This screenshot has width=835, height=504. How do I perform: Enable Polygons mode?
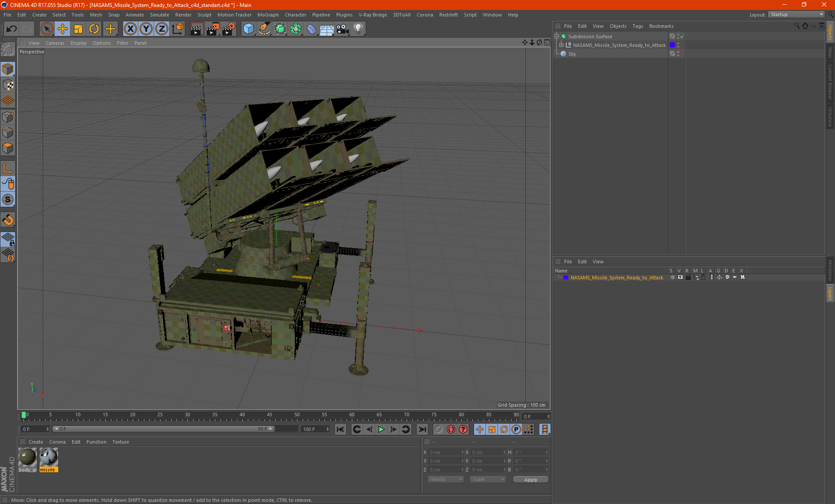8,148
